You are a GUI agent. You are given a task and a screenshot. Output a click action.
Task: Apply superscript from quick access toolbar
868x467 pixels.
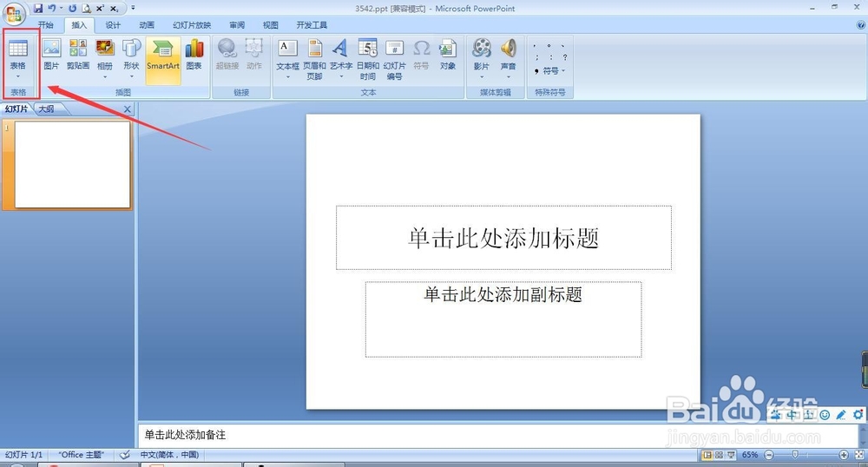100,9
